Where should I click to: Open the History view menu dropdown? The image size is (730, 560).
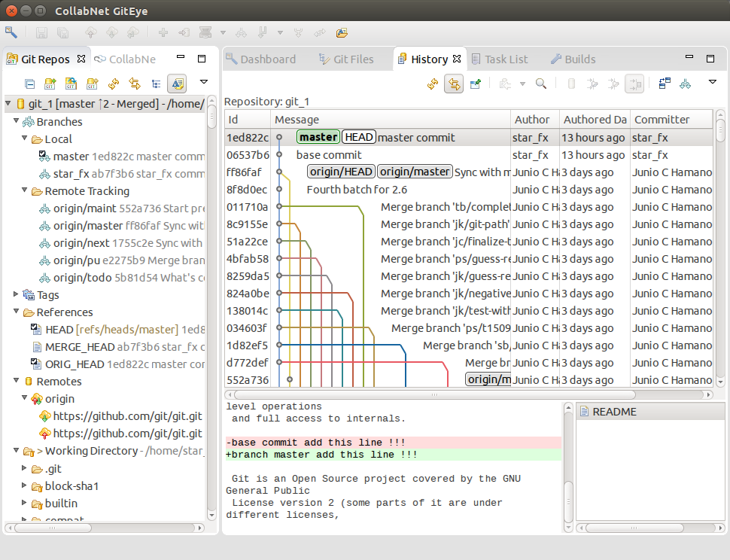click(712, 82)
